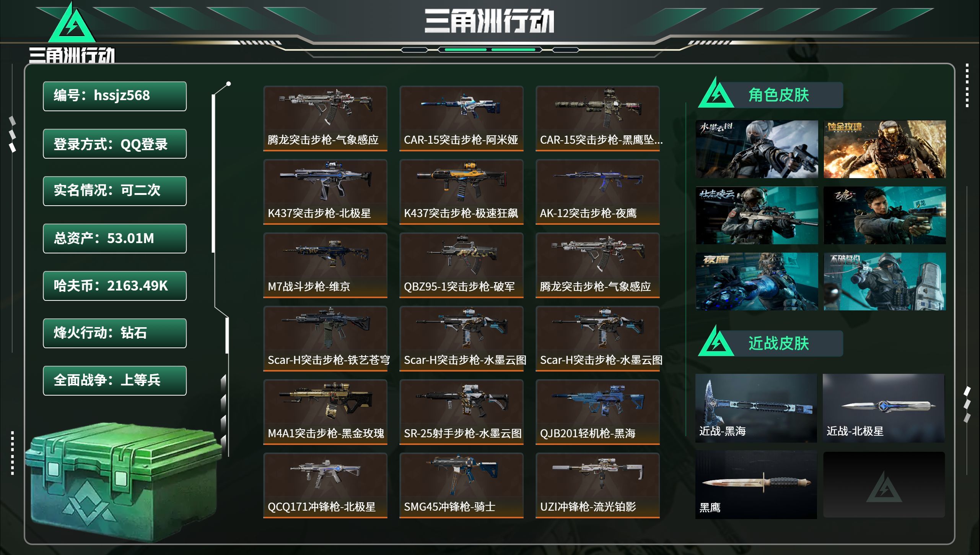This screenshot has height=555, width=980.
Task: Click the green progress indicator under title
Action: (x=490, y=50)
